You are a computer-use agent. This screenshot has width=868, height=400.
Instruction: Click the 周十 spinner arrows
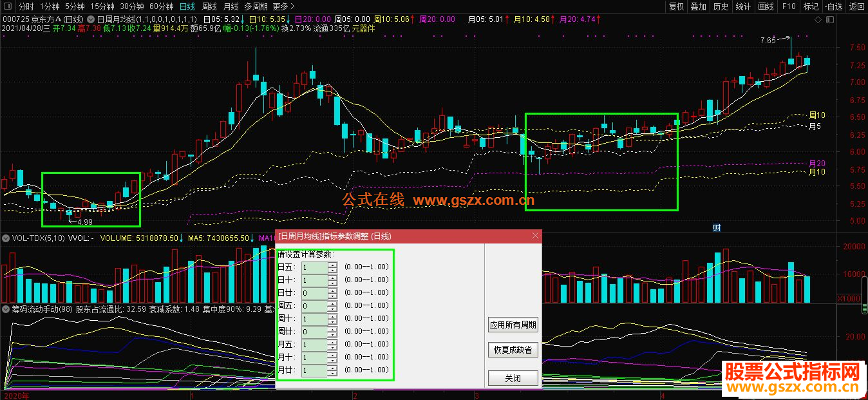click(x=332, y=319)
